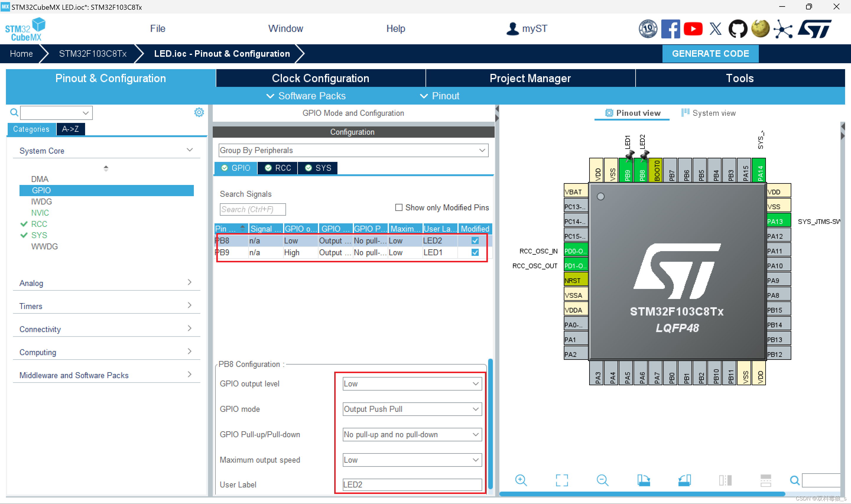Open the wiki globe icon
Image resolution: width=851 pixels, height=504 pixels.
[760, 29]
